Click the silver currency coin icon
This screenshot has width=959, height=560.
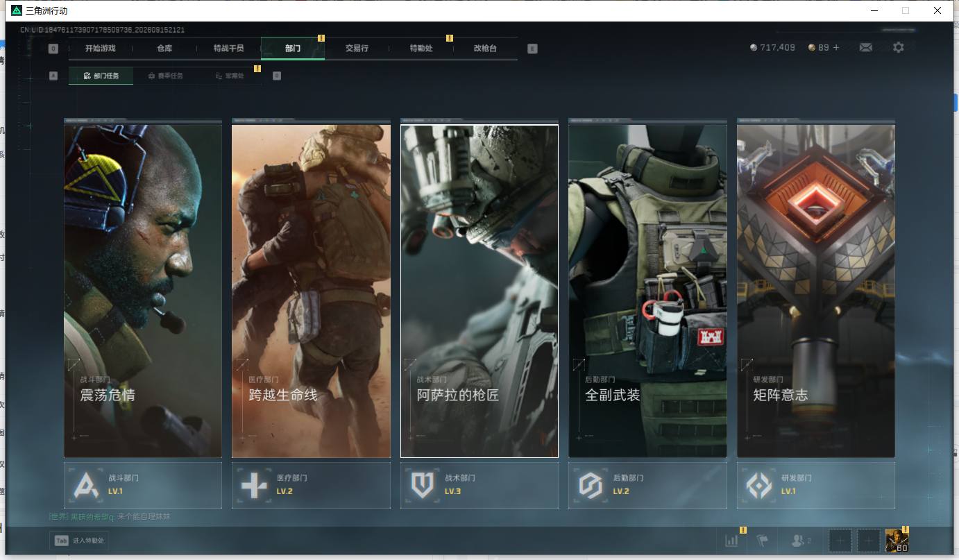(754, 47)
